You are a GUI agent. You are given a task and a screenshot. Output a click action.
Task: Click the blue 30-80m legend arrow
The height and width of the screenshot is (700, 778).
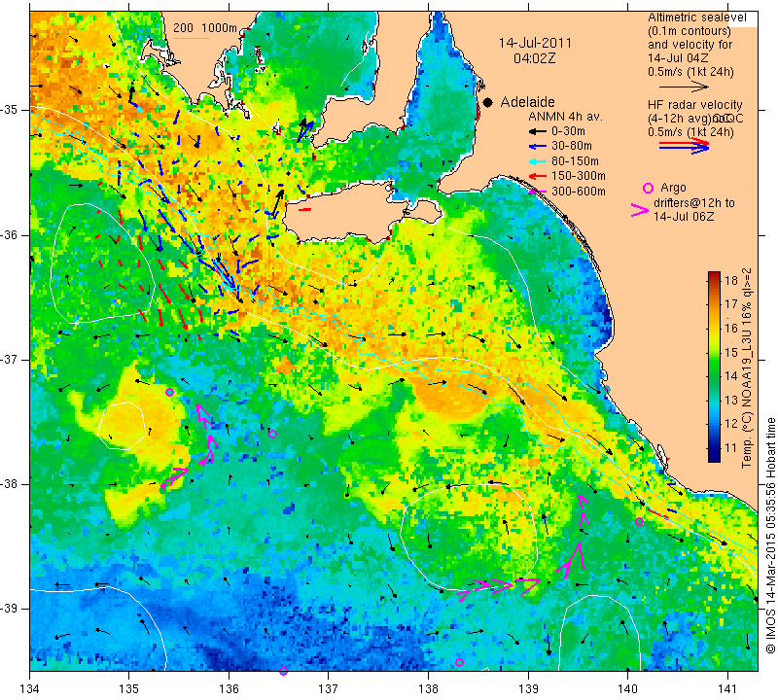coord(537,147)
